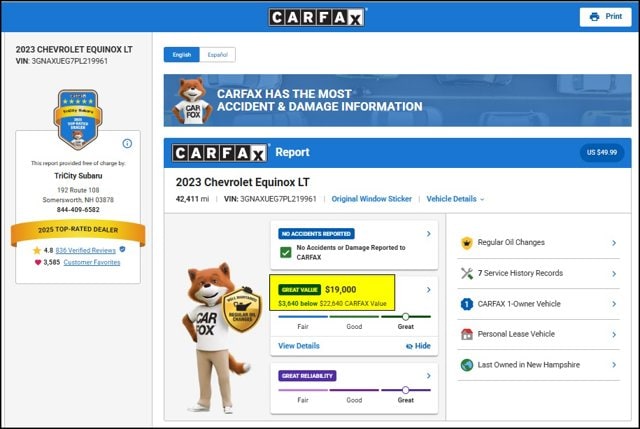Click the Car Fox mascot in the banner
Screen dimensions: 640x429
192,100
